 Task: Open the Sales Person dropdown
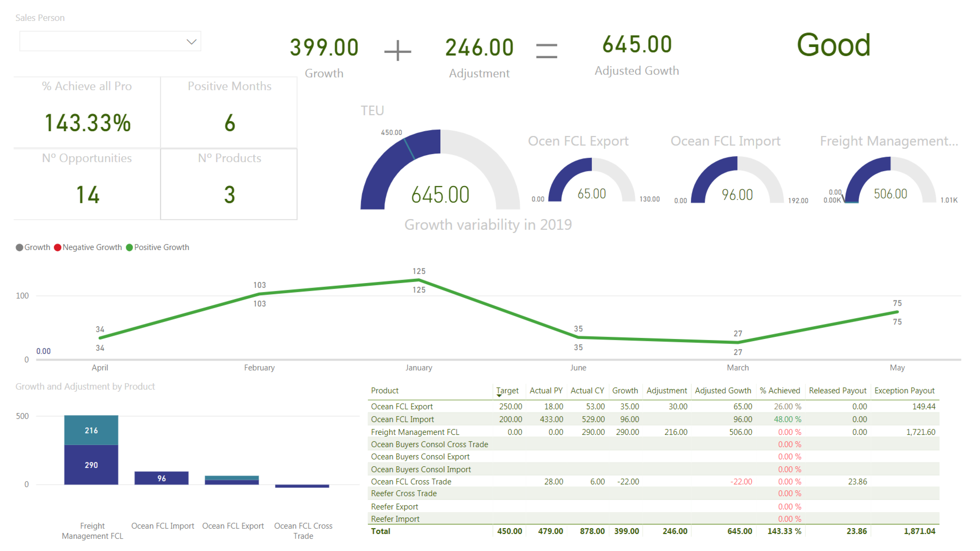(110, 41)
